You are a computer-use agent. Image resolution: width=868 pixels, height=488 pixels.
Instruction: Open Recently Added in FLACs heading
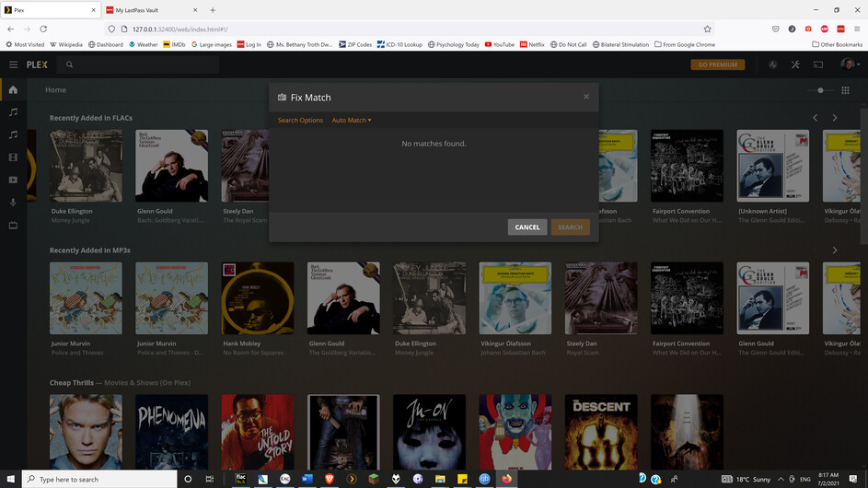[91, 118]
